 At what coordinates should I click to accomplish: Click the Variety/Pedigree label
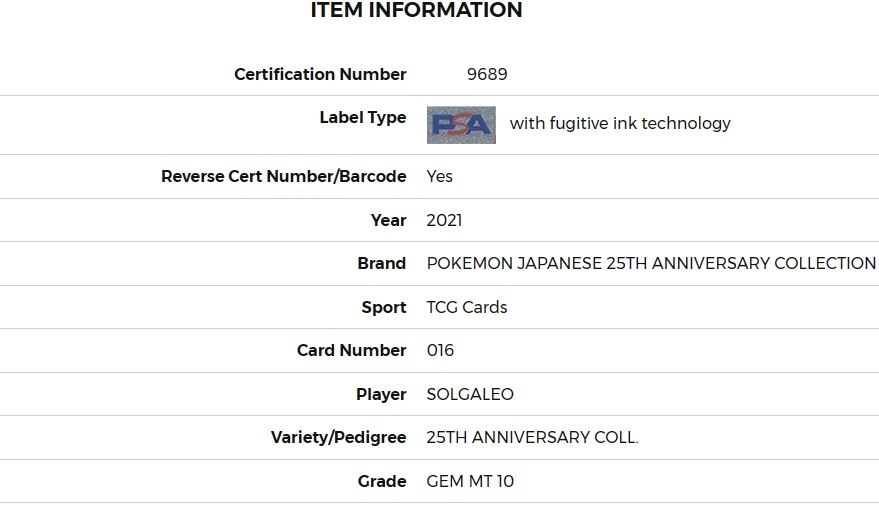(339, 437)
